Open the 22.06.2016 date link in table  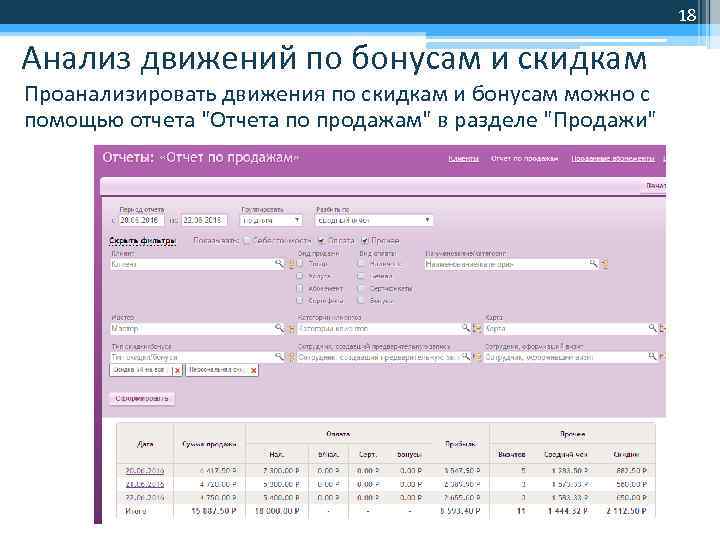pos(145,497)
